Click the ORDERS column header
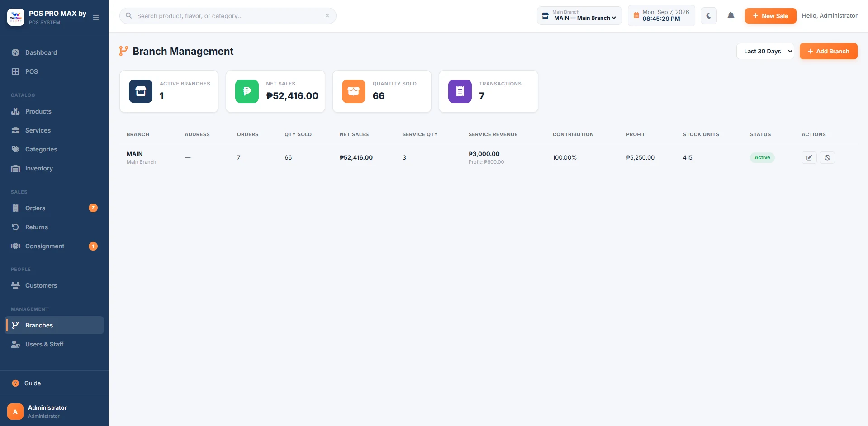This screenshot has height=426, width=868. pyautogui.click(x=248, y=134)
